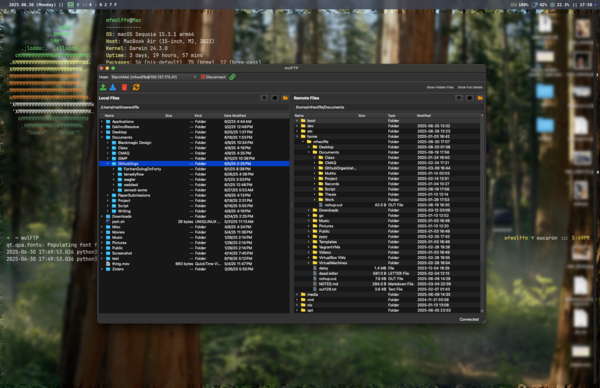Click the red trash delete icon
Viewport: 600px width, 388px height.
(124, 87)
